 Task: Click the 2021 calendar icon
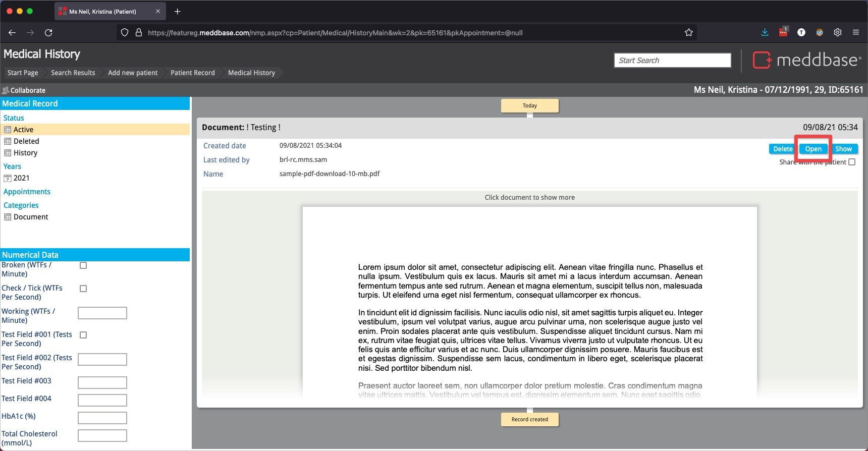(x=8, y=178)
